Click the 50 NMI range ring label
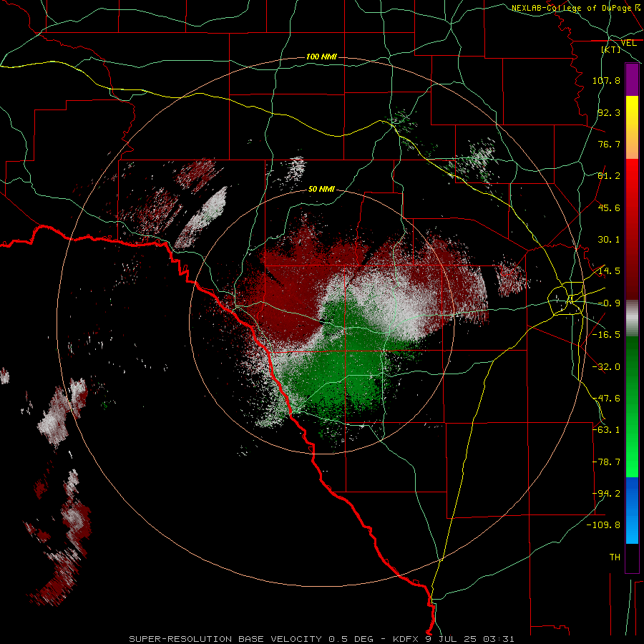644x644 pixels. coord(321,189)
